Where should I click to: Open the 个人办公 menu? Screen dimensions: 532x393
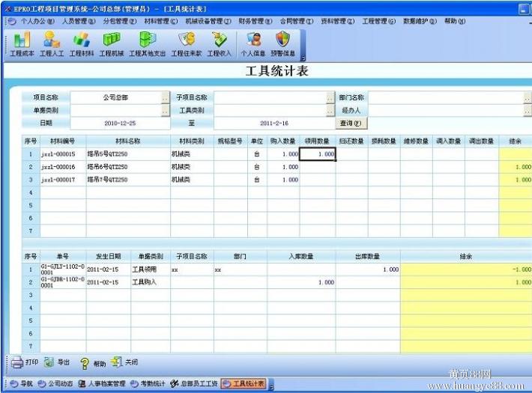coord(37,21)
